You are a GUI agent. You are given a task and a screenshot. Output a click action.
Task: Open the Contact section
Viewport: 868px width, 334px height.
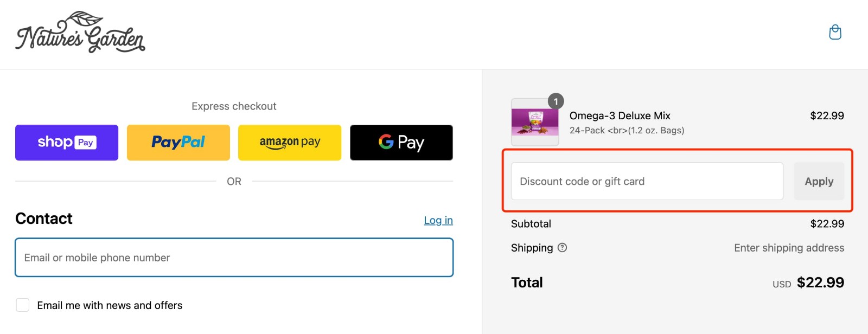click(x=44, y=219)
